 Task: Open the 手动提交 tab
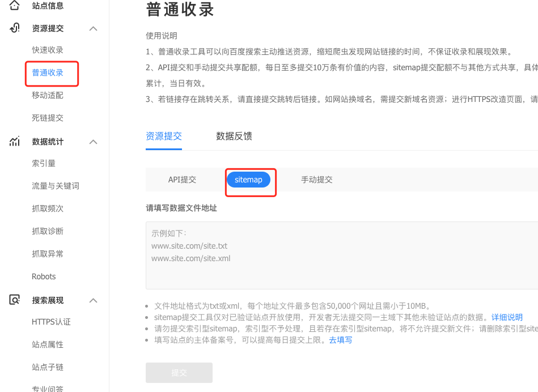pos(316,180)
